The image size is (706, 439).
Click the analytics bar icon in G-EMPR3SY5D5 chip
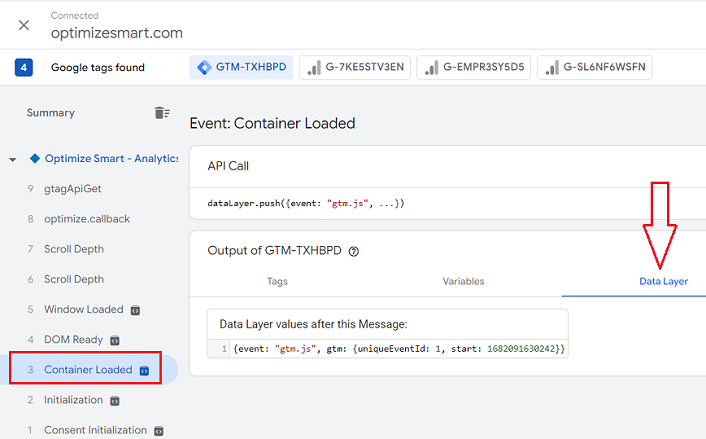[x=432, y=68]
